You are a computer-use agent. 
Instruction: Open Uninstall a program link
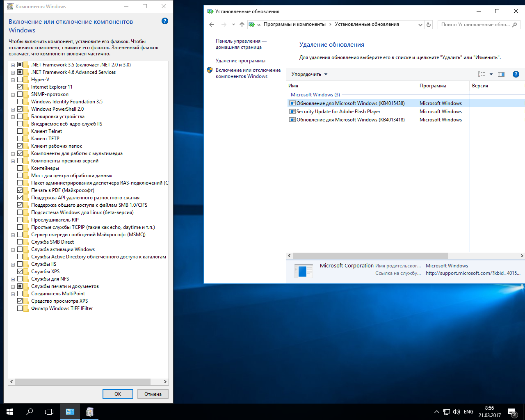(x=240, y=61)
